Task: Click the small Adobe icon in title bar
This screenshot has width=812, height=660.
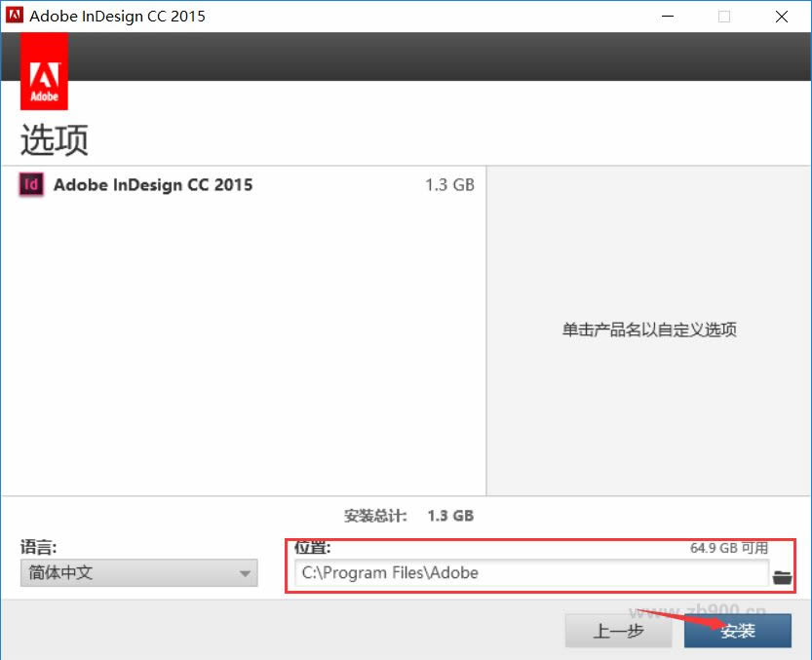Action: [x=14, y=17]
